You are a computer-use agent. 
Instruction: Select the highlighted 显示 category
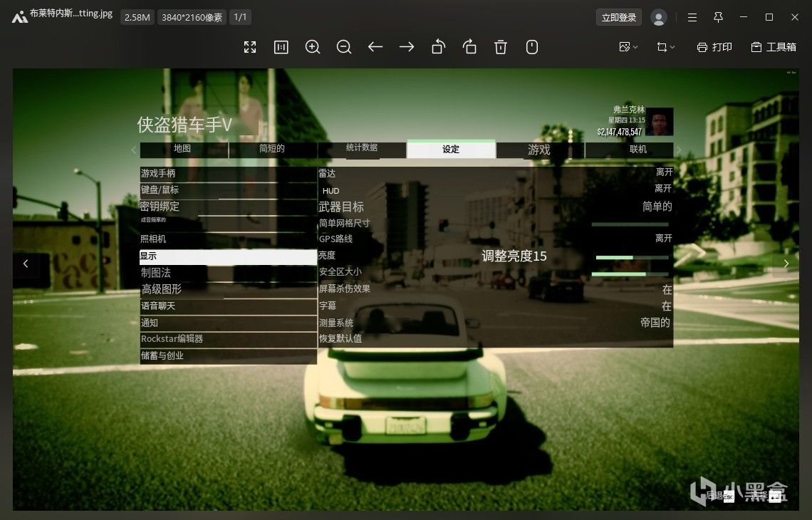click(229, 256)
